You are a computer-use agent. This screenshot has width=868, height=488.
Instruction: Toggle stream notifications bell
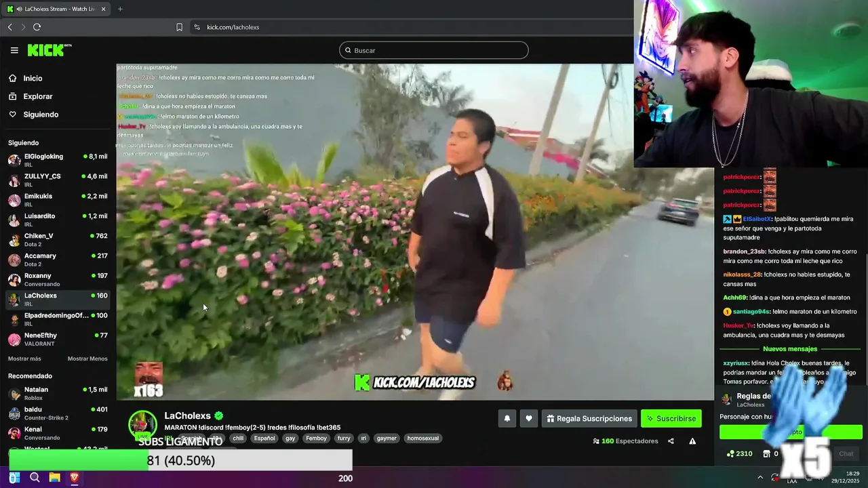pos(507,419)
